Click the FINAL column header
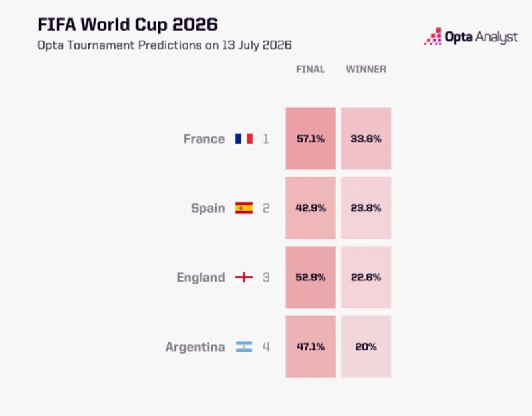The width and height of the screenshot is (532, 416). click(310, 69)
